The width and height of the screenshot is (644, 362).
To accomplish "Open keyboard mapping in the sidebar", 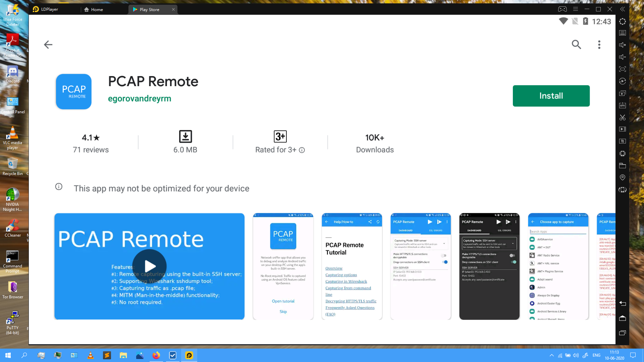I will [x=623, y=33].
